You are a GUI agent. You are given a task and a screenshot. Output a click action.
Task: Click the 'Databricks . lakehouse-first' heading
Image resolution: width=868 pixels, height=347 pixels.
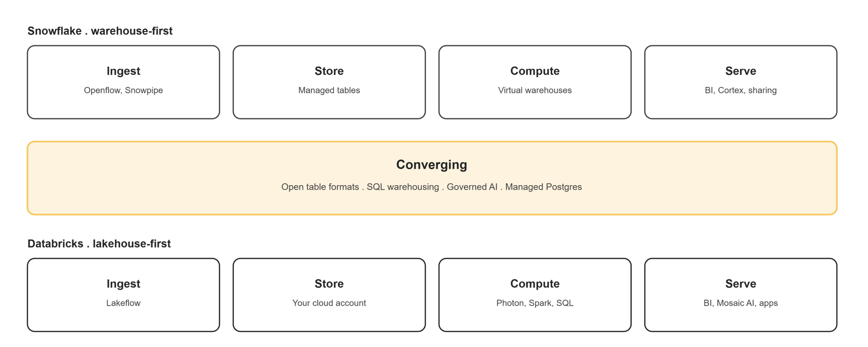point(99,244)
